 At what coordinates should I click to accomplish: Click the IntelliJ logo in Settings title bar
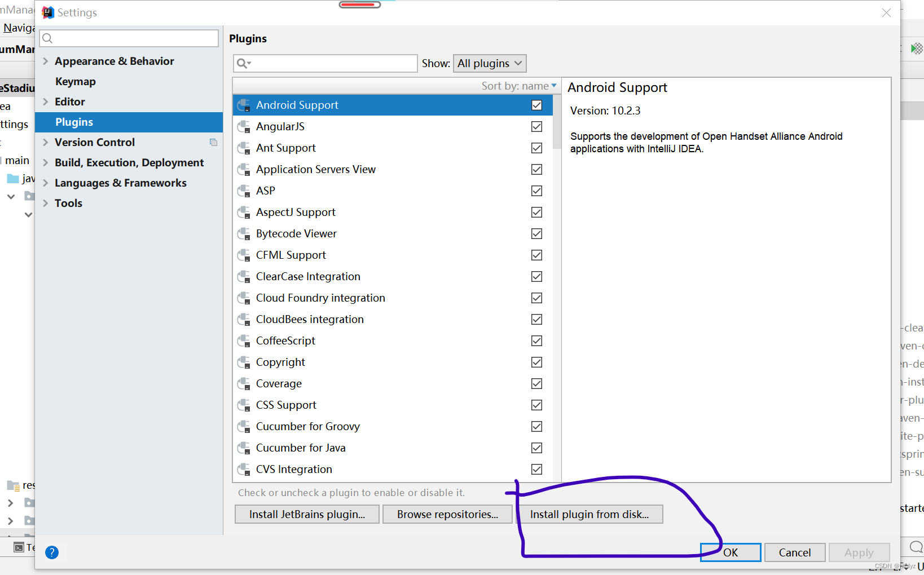coord(48,12)
